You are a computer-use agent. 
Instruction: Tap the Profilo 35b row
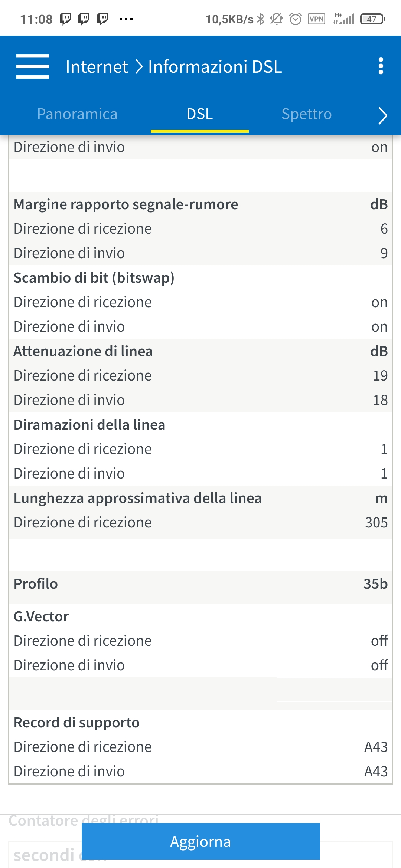coord(200,584)
